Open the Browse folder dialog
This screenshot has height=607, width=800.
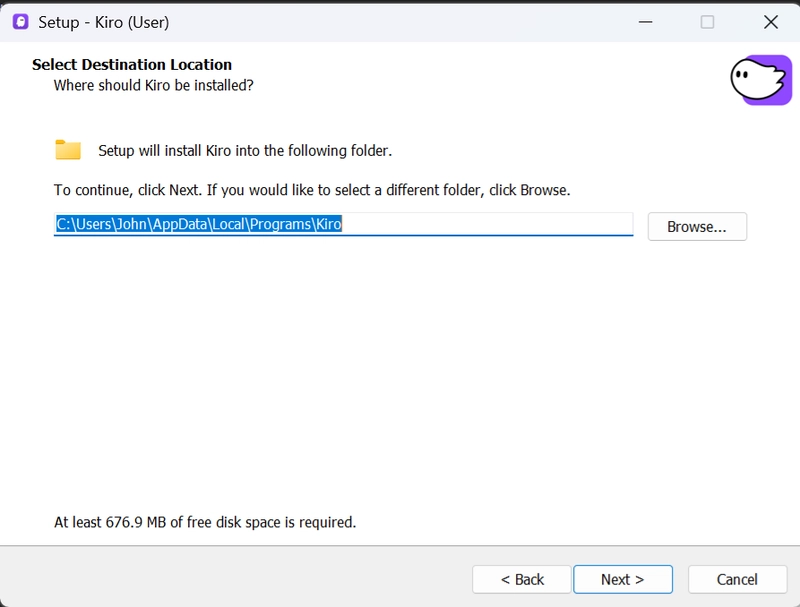(x=697, y=226)
